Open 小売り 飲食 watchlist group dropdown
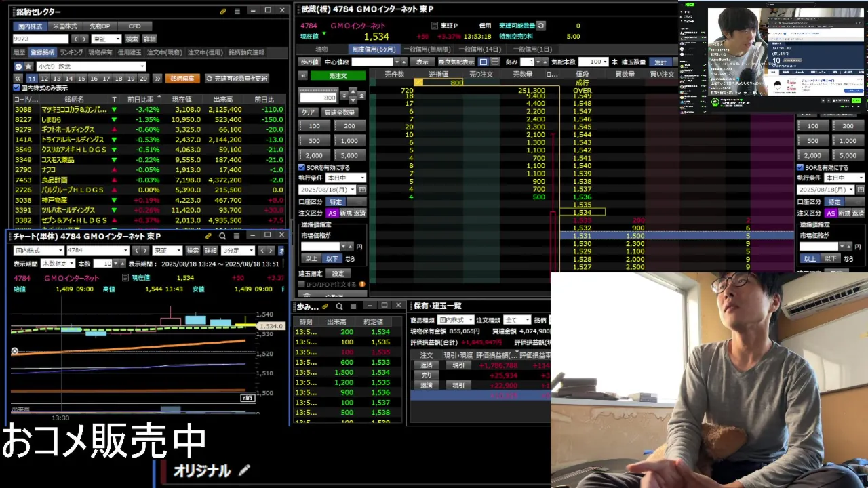Viewport: 868px width, 488px height. coord(91,66)
